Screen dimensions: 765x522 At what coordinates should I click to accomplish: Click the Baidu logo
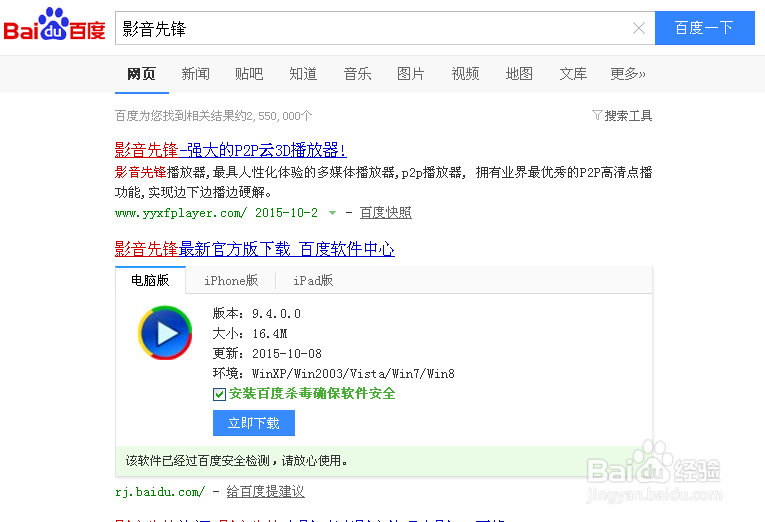click(55, 24)
